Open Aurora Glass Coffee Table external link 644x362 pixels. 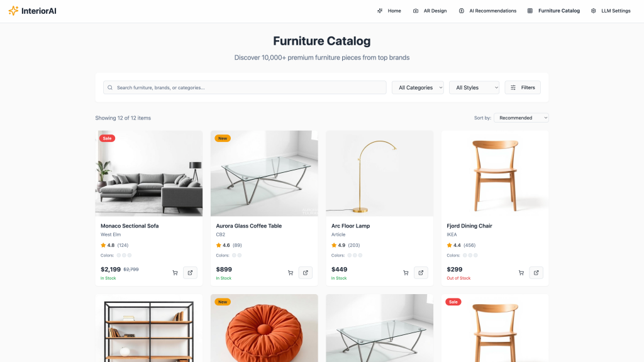(306, 273)
